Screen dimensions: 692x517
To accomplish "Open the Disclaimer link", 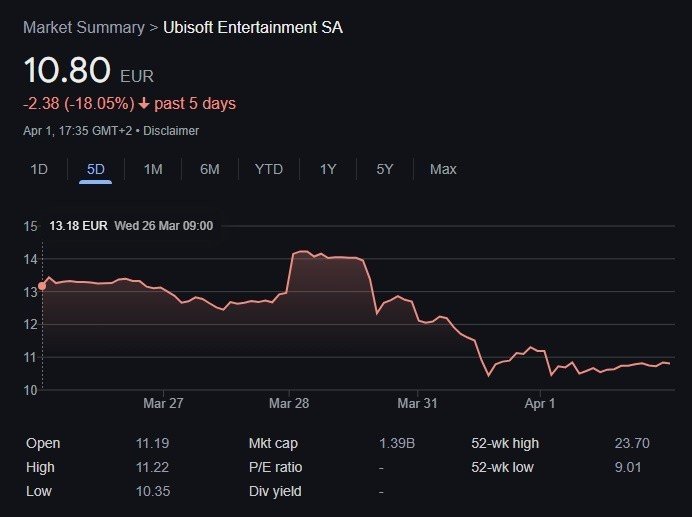I will (171, 131).
